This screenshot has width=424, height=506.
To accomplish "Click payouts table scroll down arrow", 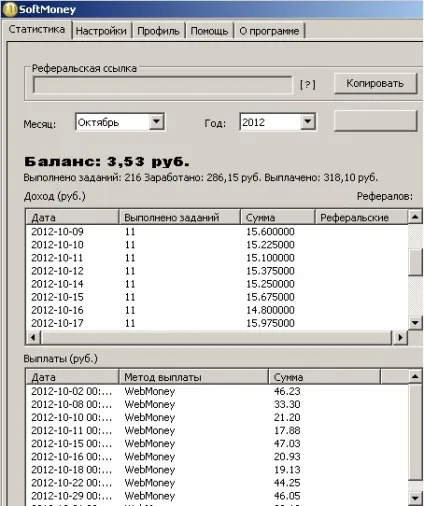I will 415,498.
